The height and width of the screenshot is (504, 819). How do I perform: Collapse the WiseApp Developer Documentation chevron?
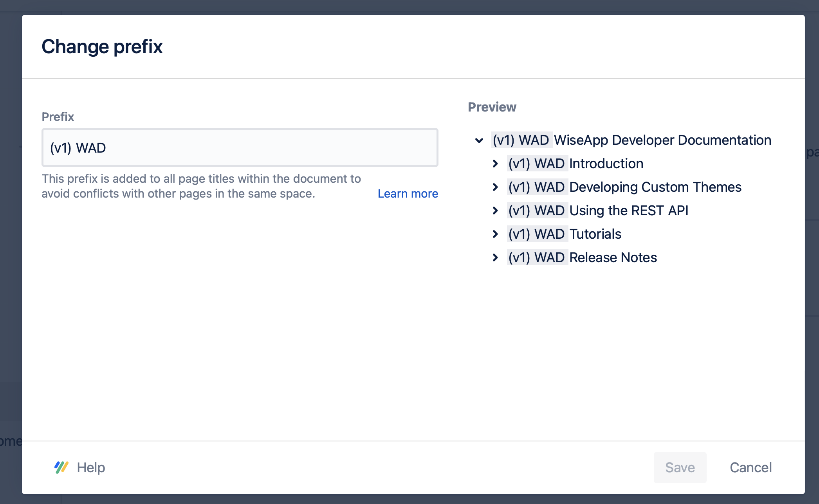pyautogui.click(x=479, y=140)
